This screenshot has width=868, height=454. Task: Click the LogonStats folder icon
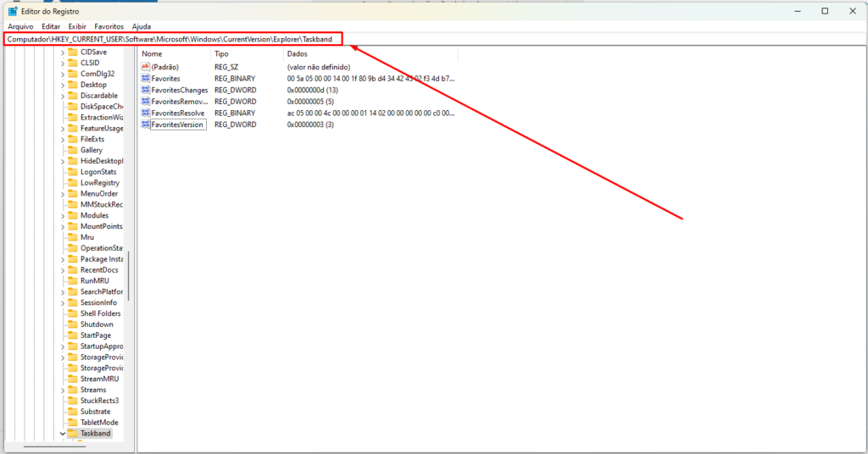click(x=73, y=172)
